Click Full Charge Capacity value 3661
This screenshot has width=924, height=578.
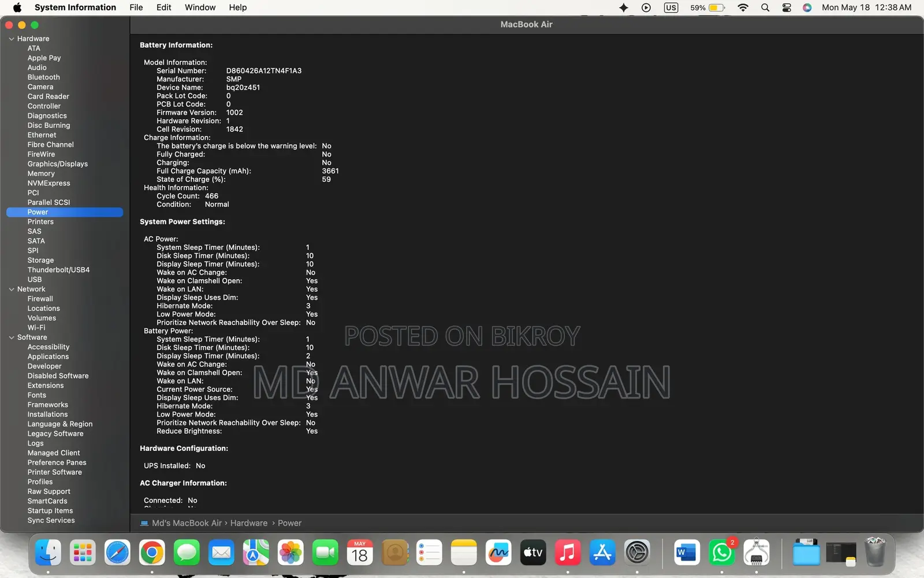[330, 171]
